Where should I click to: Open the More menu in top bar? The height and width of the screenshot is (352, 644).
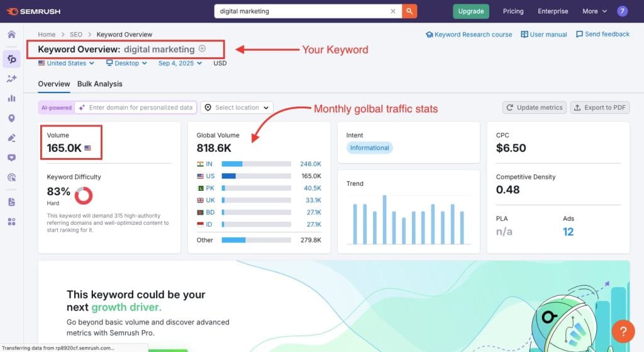coord(594,11)
